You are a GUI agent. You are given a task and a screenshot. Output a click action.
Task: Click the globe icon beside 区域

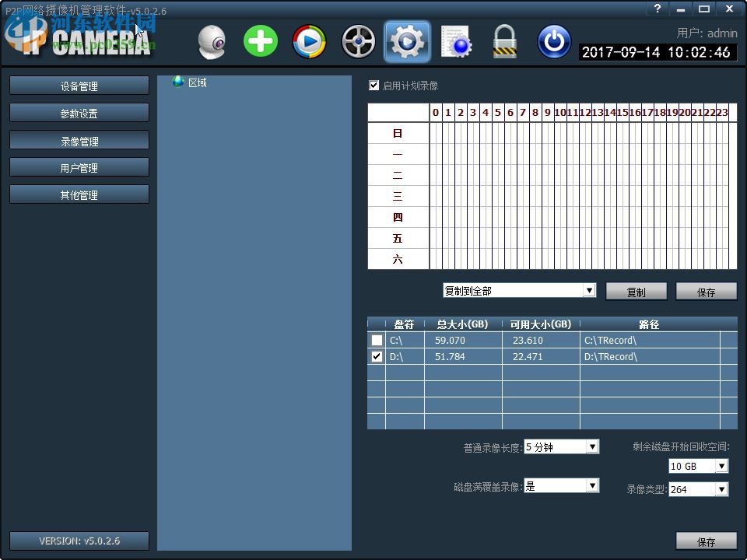tap(179, 82)
